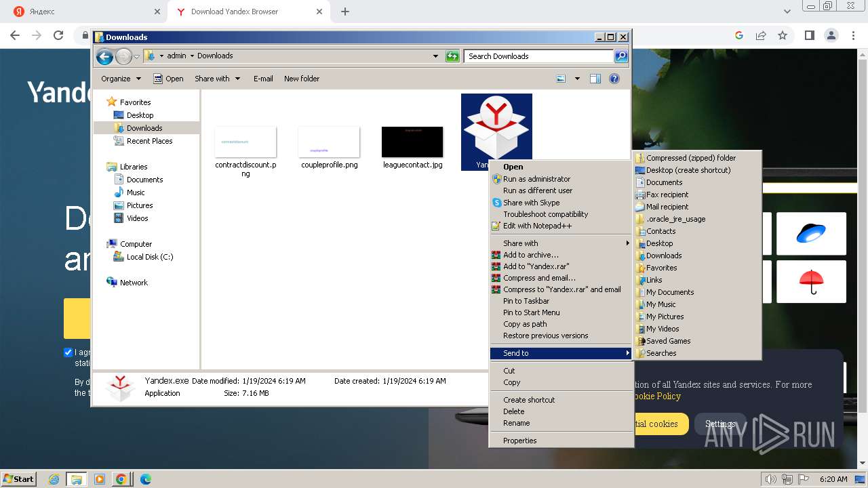Choose Run as administrator in context menu
Viewport: 868px width, 488px height.
point(561,179)
